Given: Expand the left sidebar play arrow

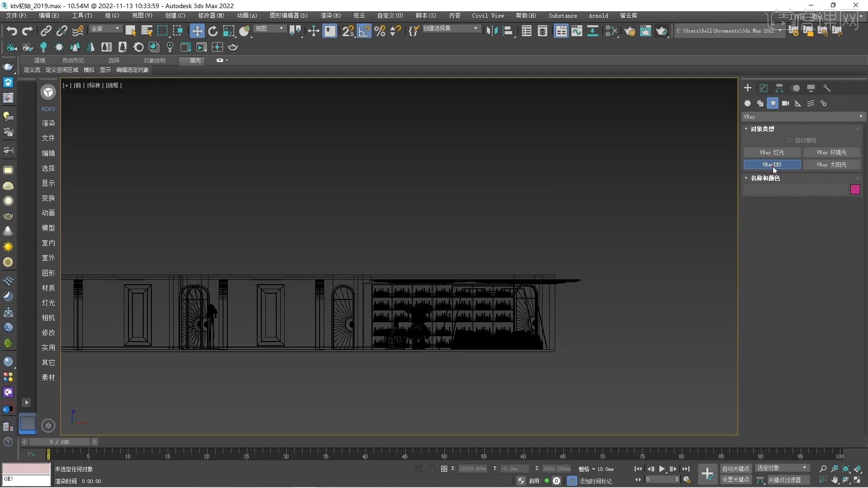Looking at the screenshot, I should tap(26, 403).
